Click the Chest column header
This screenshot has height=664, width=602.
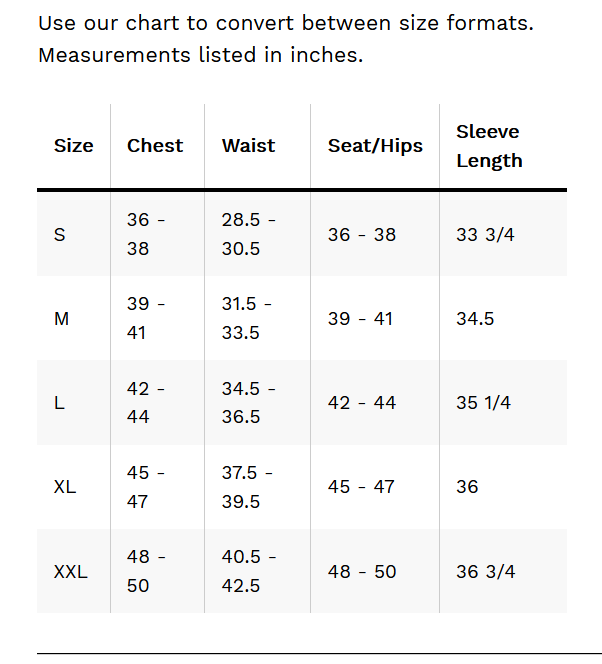coord(155,146)
